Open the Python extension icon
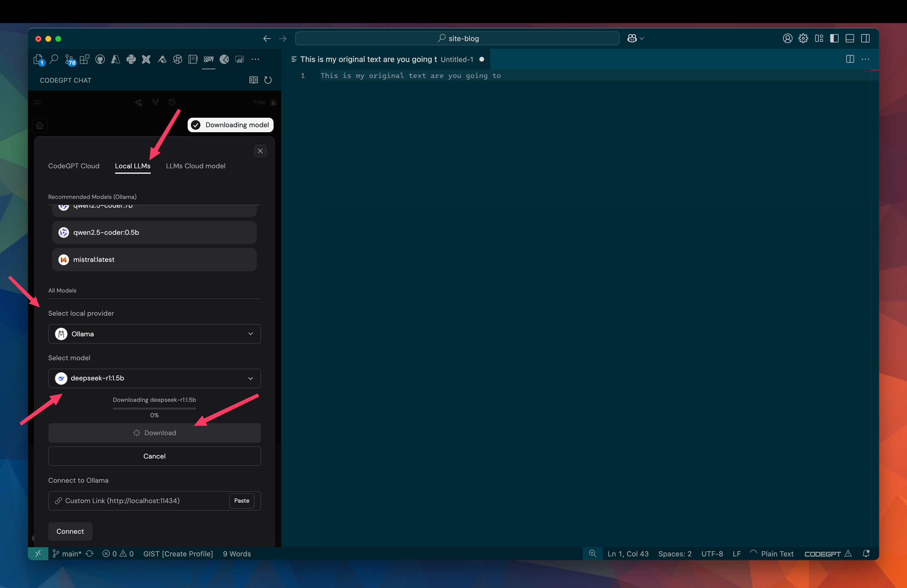Screen dimensions: 907x588 click(x=131, y=59)
